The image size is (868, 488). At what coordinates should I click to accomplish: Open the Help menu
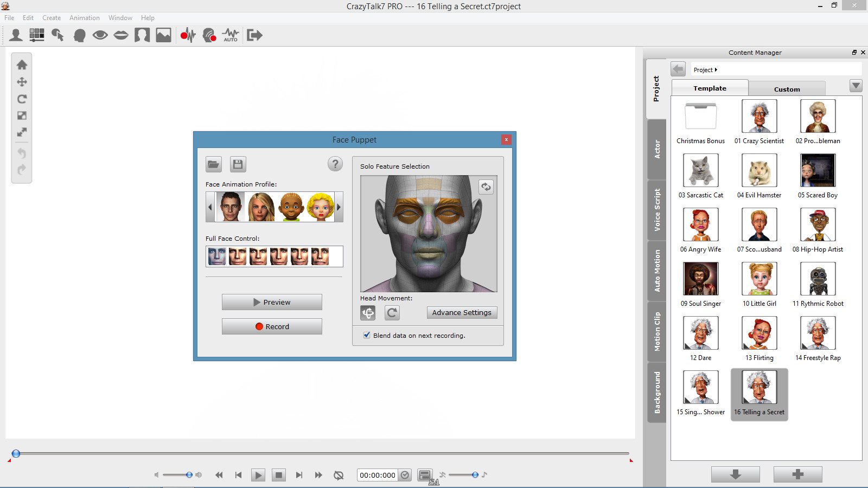pyautogui.click(x=148, y=18)
